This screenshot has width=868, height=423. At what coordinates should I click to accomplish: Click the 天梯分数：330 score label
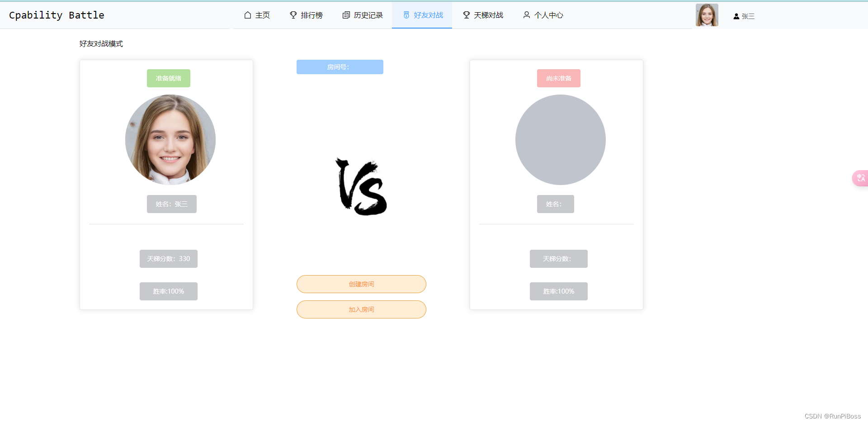coord(169,259)
